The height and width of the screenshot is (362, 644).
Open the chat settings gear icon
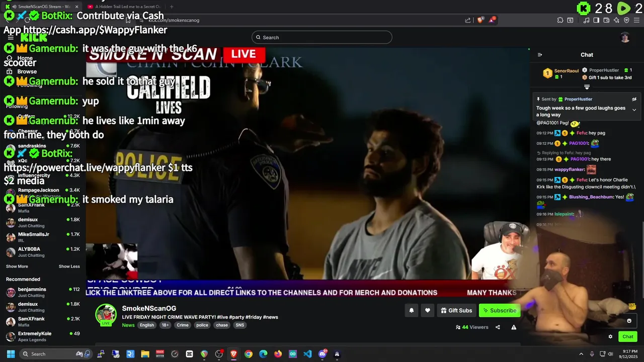(x=610, y=337)
